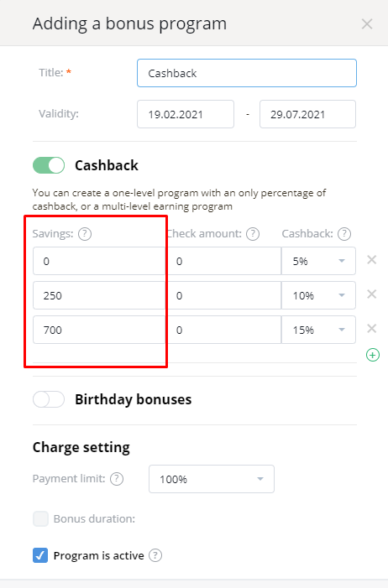
Task: Click the help icon beside Check amount
Action: (x=253, y=234)
